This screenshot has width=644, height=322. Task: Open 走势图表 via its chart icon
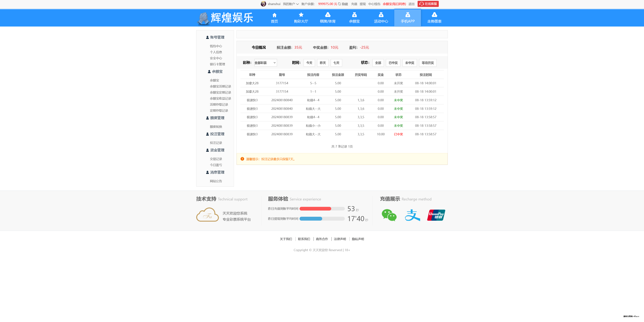click(x=434, y=15)
